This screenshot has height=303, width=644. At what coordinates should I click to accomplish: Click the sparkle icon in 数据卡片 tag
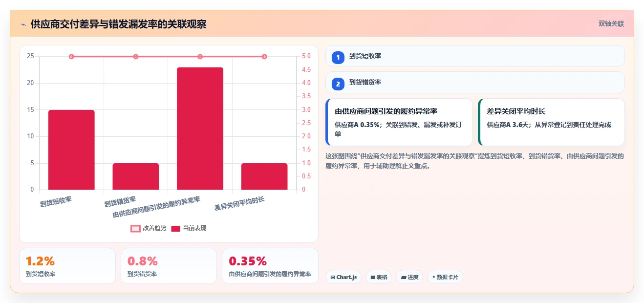tap(433, 277)
